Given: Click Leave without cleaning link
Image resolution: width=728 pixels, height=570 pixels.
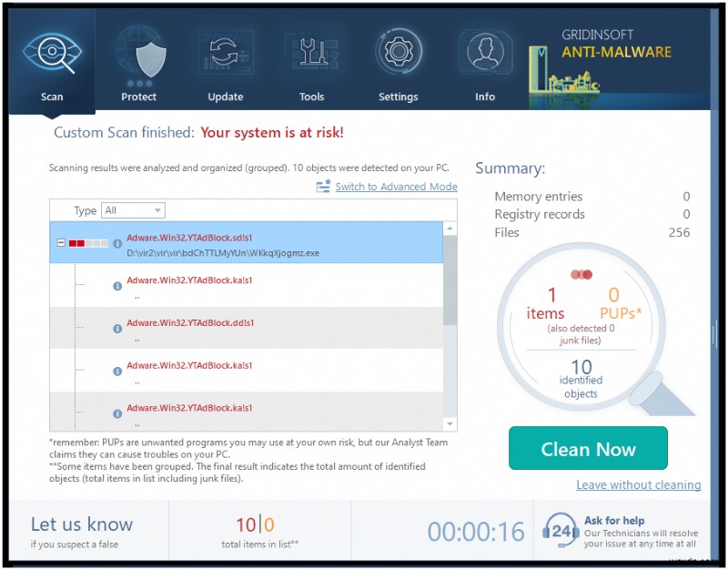Looking at the screenshot, I should pyautogui.click(x=638, y=485).
